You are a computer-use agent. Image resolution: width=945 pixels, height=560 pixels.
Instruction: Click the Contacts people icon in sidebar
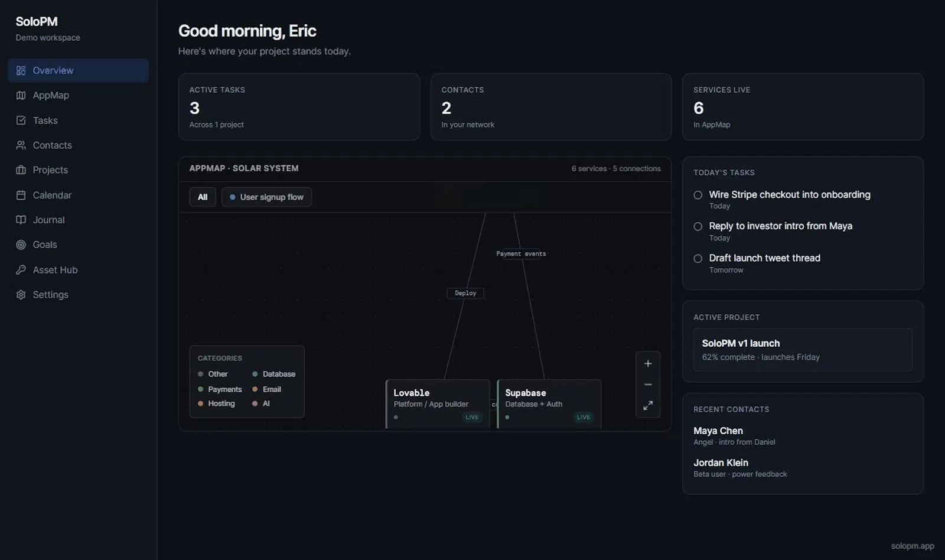tap(21, 145)
